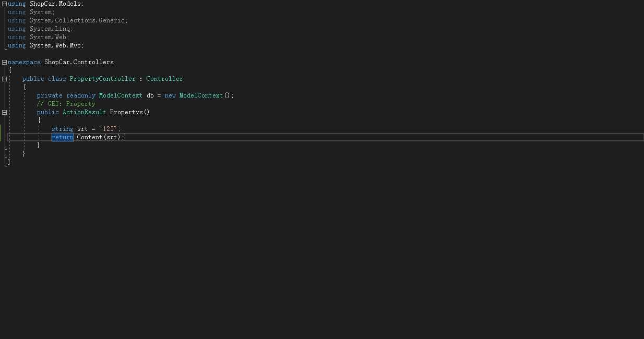Click the highlighted return keyword

pyautogui.click(x=63, y=137)
